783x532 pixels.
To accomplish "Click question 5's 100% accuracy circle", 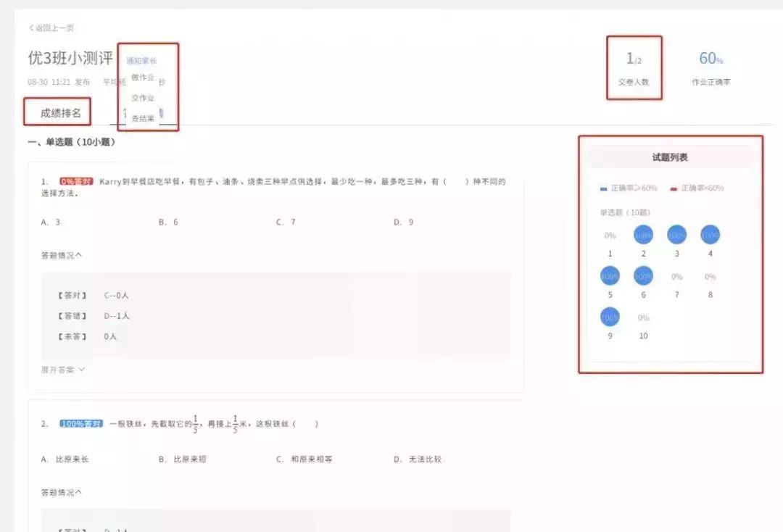I will (x=610, y=276).
